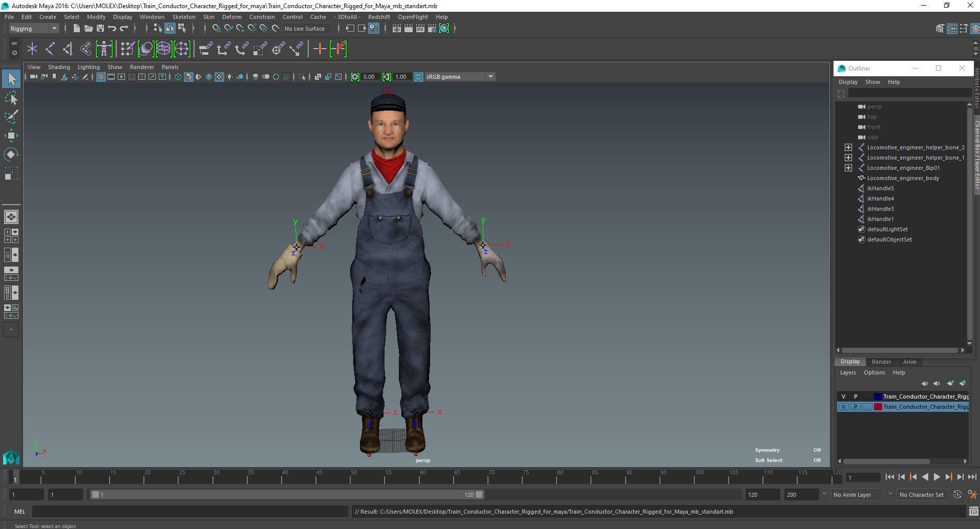
Task: Open the animation preferences icon
Action: point(972,495)
